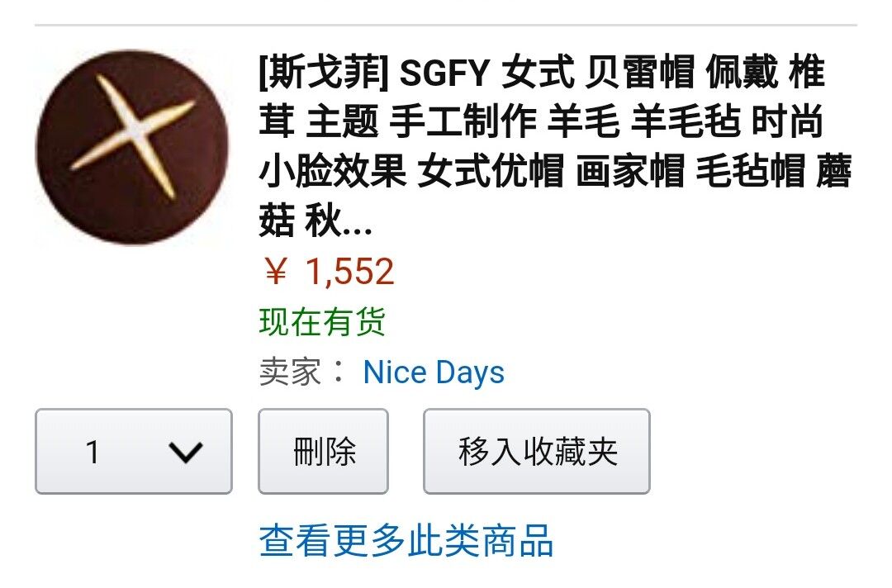Select the number 1 in the quantity box
Viewport: 892px width, 588px height.
coord(93,453)
